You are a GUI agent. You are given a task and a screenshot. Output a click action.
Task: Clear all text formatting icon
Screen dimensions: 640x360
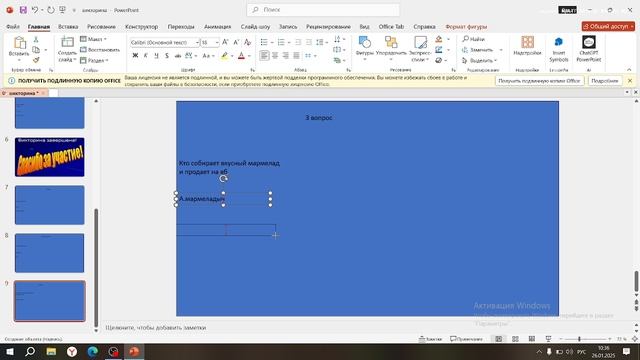tap(247, 42)
